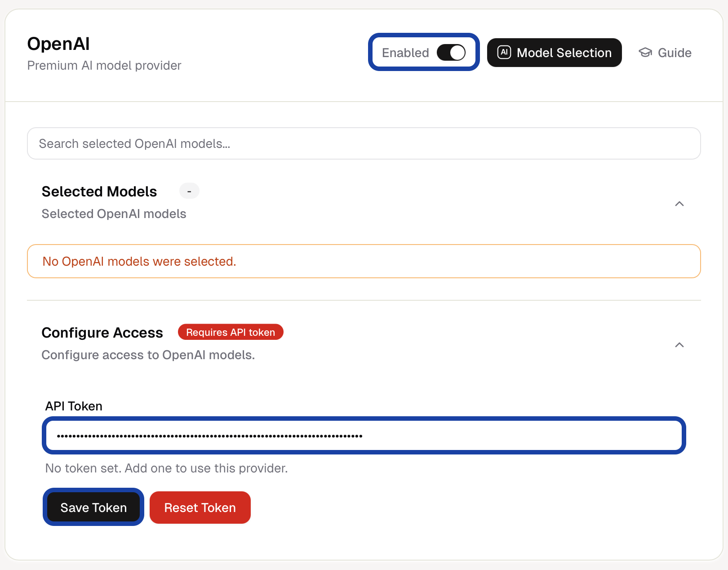728x570 pixels.
Task: Click the OpenAI provider title
Action: click(58, 44)
